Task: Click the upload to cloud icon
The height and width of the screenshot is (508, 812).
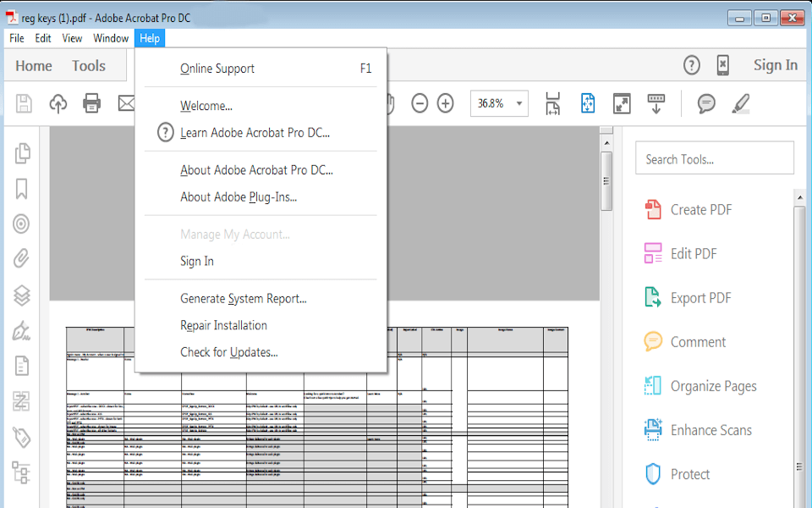Action: (58, 103)
